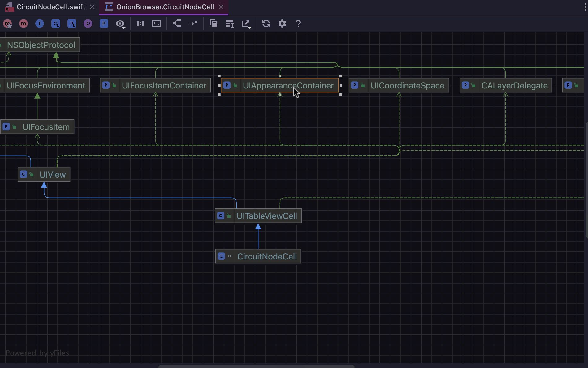The width and height of the screenshot is (588, 368).
Task: Click the horizontal scrollbar thumb
Action: pos(256,366)
